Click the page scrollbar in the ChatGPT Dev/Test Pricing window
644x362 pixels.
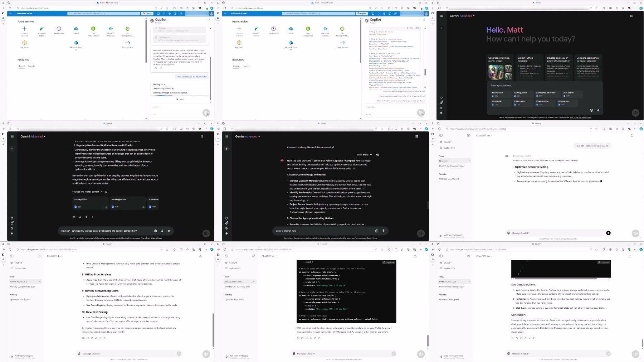tap(213, 329)
